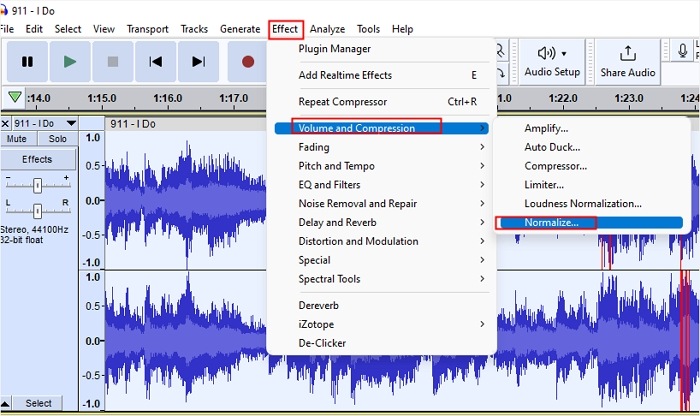Click the 1:15.0 mark on timeline ruler
This screenshot has width=700, height=416.
tap(102, 98)
